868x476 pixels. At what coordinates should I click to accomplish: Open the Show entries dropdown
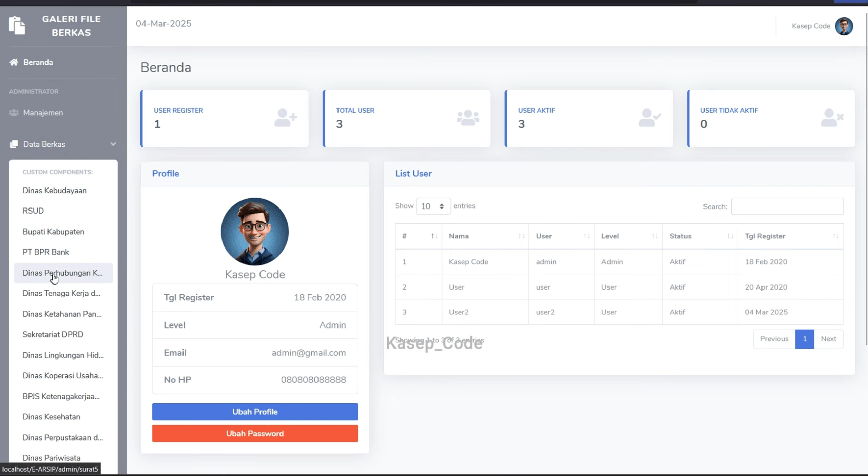433,206
